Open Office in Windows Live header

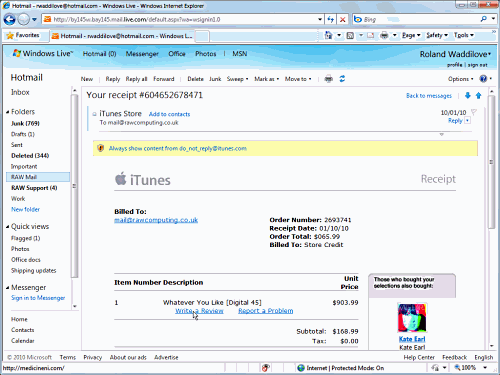(177, 54)
